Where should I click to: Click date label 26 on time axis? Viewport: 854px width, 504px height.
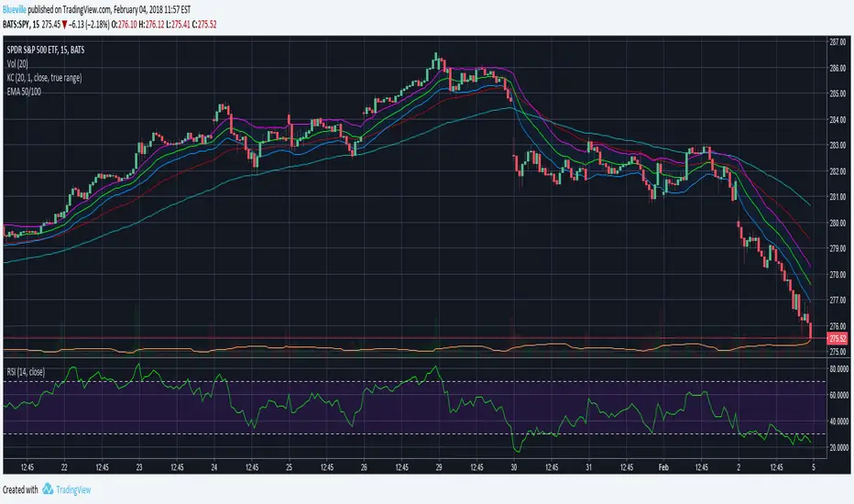pyautogui.click(x=364, y=467)
